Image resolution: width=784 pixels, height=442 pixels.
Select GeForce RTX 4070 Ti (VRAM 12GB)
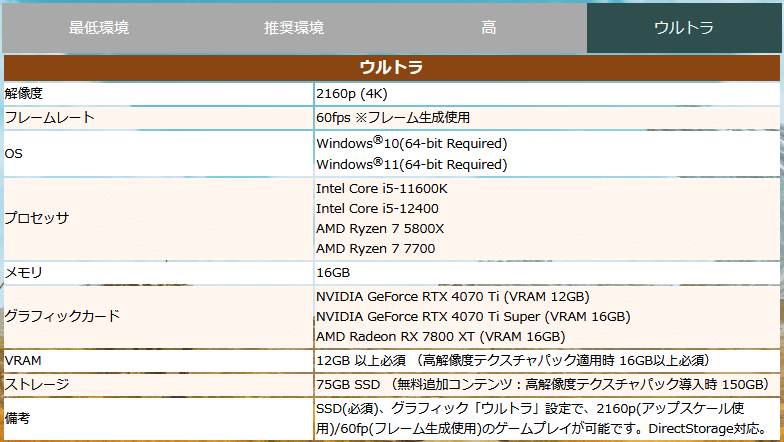452,296
